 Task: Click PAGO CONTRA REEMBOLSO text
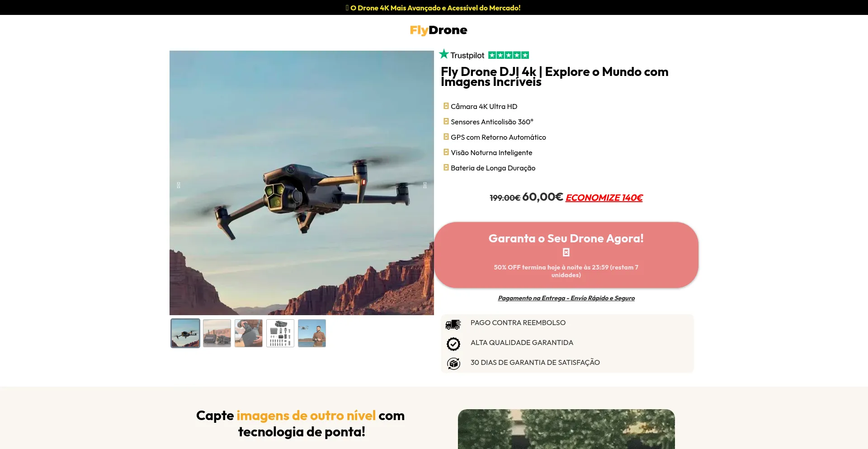[518, 323]
